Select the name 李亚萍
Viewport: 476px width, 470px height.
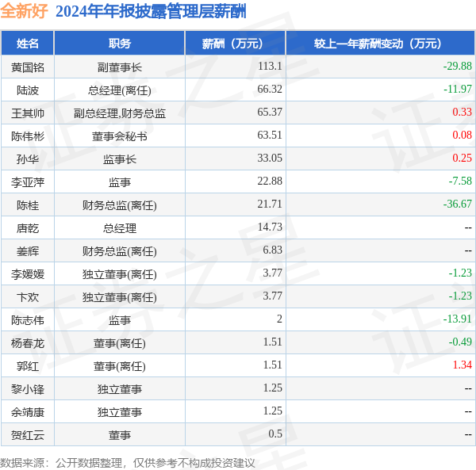point(28,182)
